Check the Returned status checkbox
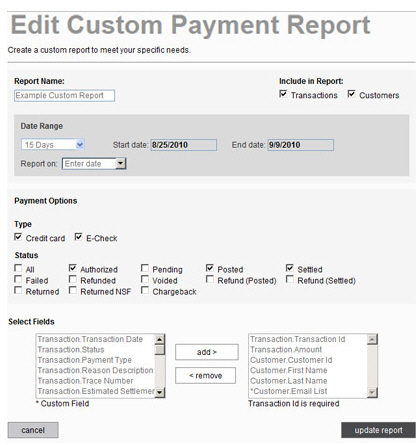 [18, 290]
